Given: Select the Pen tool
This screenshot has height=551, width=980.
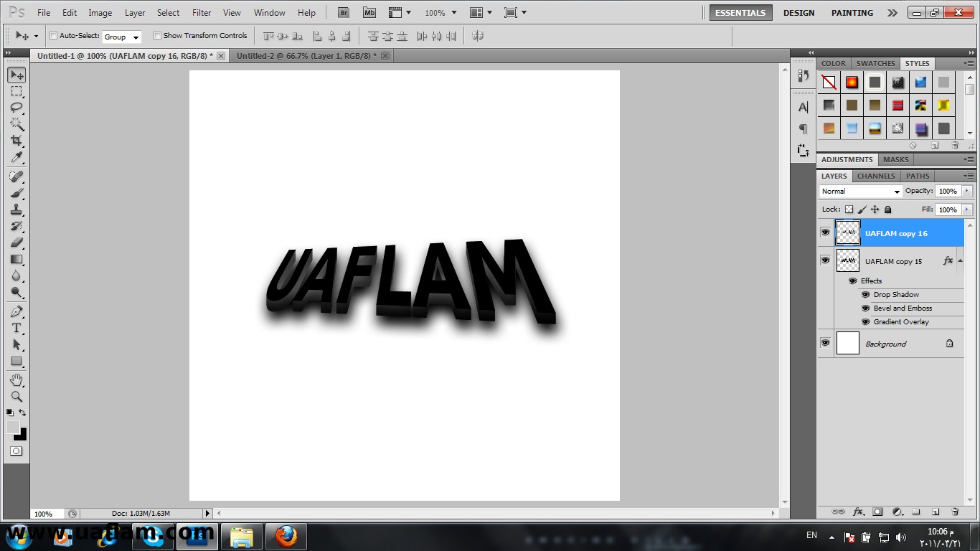Looking at the screenshot, I should pyautogui.click(x=17, y=311).
